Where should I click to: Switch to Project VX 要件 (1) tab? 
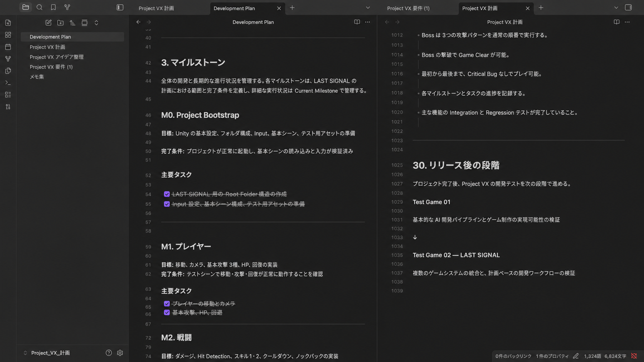(x=408, y=8)
